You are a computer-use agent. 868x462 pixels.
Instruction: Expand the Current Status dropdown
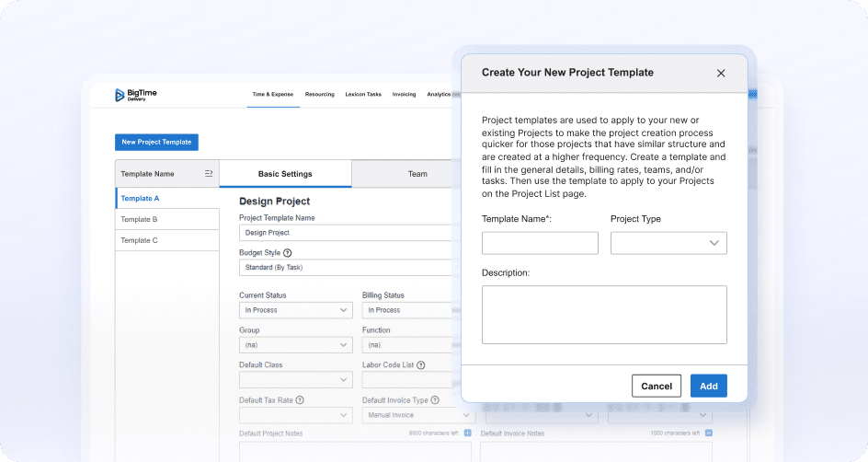click(x=295, y=310)
